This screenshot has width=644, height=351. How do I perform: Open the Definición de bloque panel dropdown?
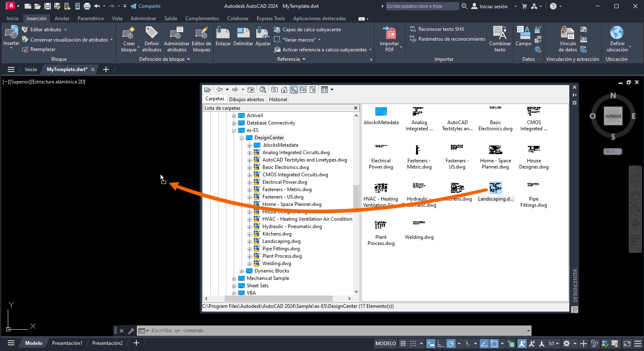tap(189, 59)
